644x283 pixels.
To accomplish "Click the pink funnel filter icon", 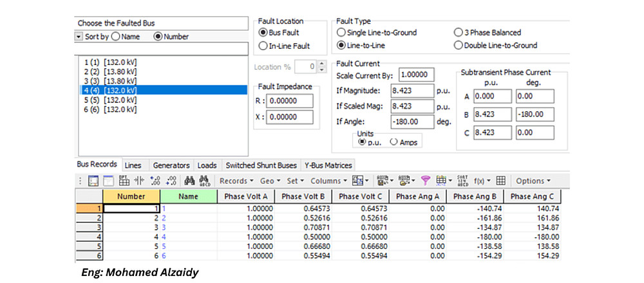I will [x=426, y=181].
